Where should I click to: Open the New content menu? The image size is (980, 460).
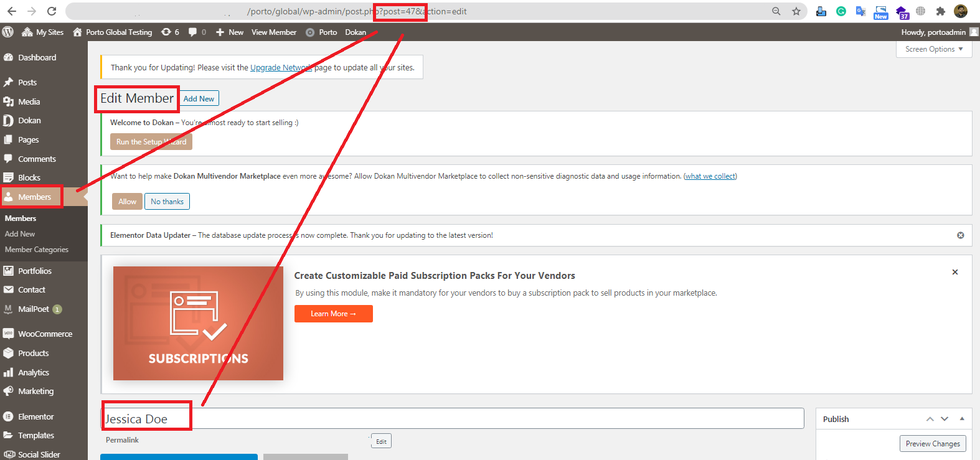point(230,32)
